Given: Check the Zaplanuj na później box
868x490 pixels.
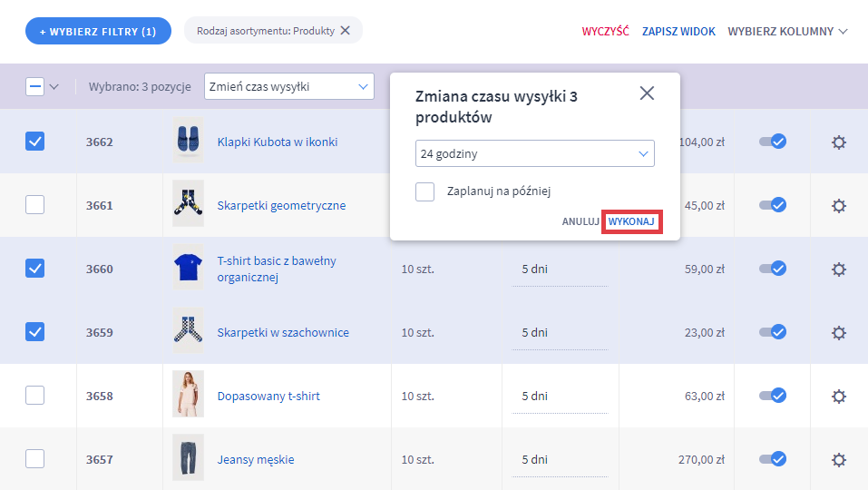Looking at the screenshot, I should click(424, 191).
